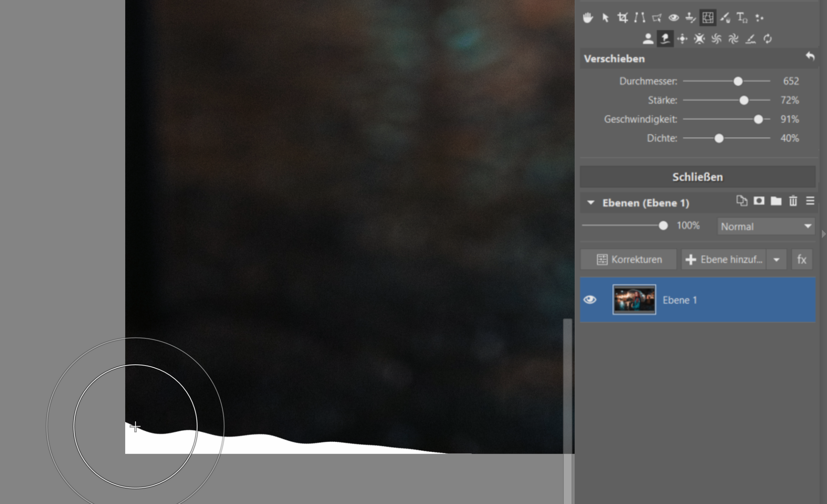Reset Verschieben settings with undo arrow
Image resolution: width=827 pixels, height=504 pixels.
(x=810, y=57)
